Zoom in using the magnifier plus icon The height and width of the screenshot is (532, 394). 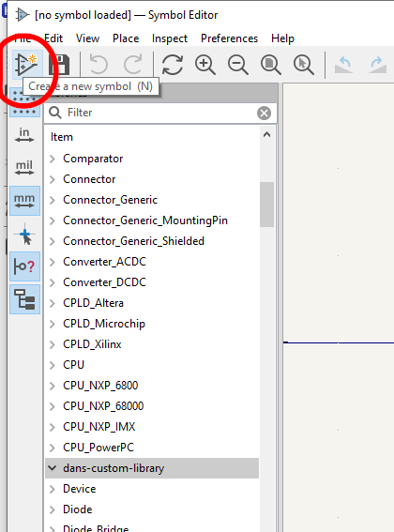pos(205,64)
